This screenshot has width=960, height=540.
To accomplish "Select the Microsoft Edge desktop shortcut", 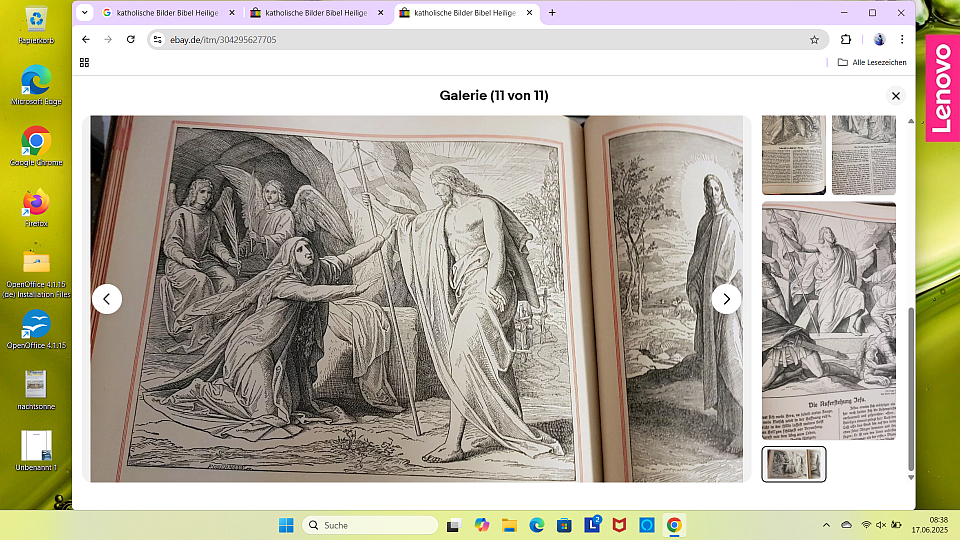I will coord(36,86).
